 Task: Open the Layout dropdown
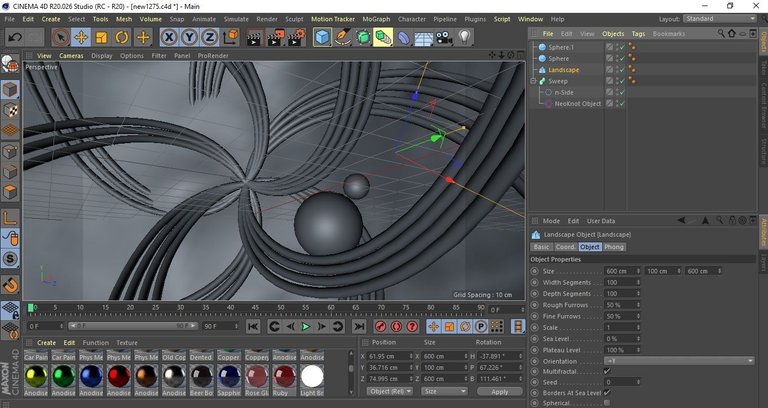(720, 19)
